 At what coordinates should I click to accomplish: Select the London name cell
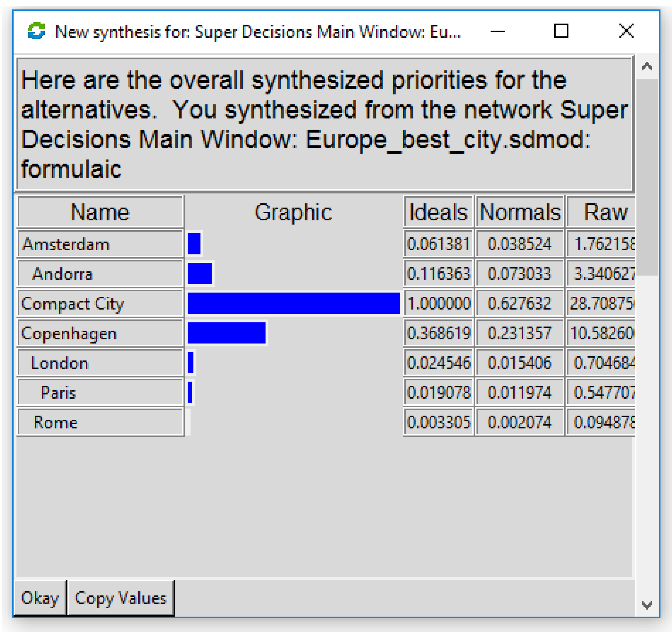point(100,363)
